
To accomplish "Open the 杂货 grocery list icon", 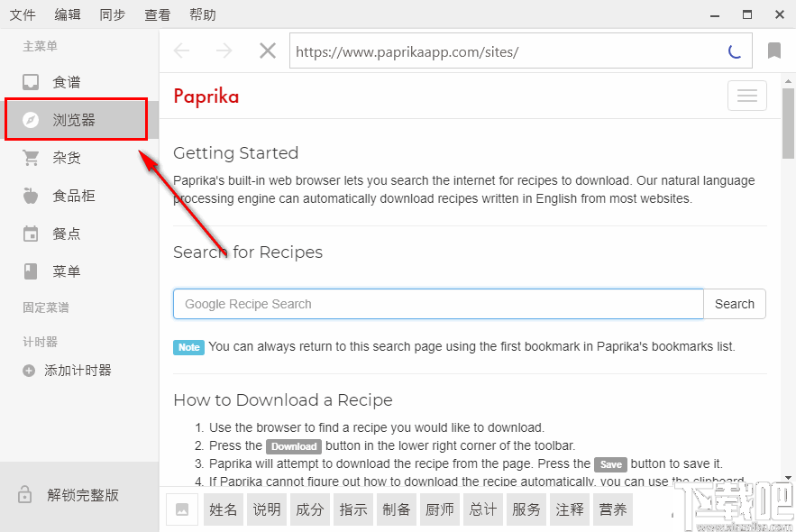I will click(x=32, y=157).
